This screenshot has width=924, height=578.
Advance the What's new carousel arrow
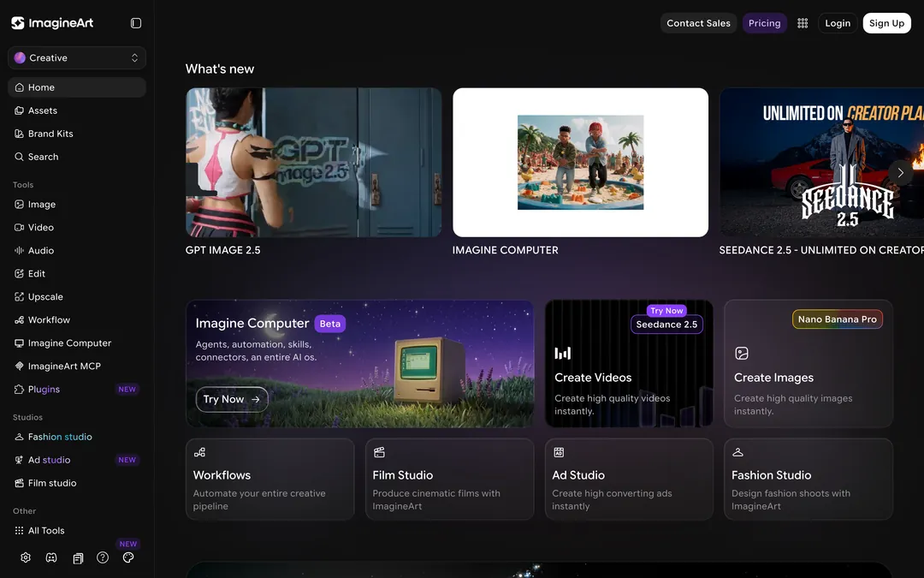[x=900, y=173]
